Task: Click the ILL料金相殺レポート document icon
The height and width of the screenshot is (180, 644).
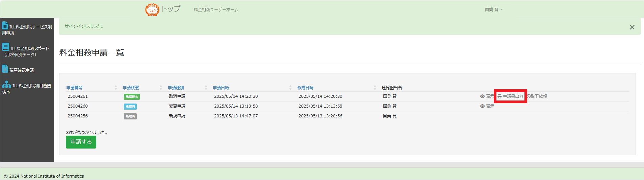Action: click(x=5, y=47)
